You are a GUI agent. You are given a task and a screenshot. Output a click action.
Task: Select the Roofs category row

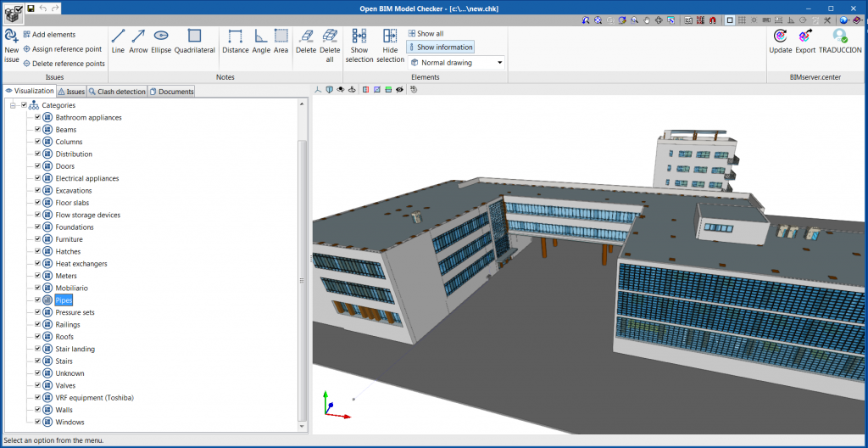pos(64,337)
